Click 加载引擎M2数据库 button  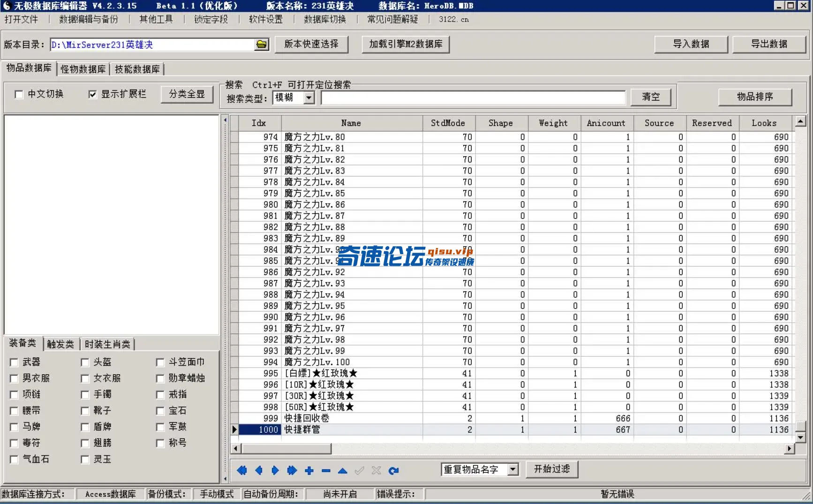tap(406, 44)
